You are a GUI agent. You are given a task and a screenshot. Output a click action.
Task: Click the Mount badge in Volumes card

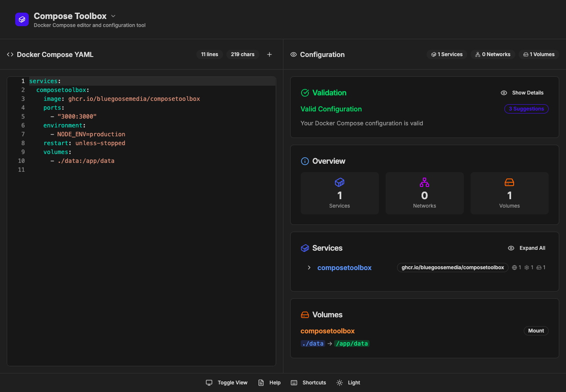tap(536, 331)
